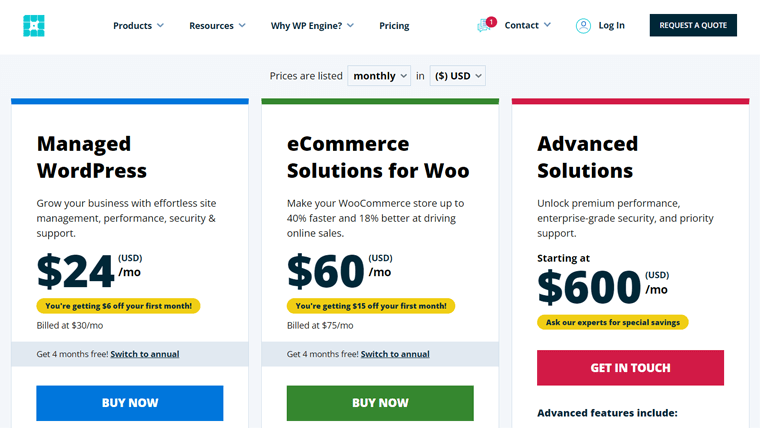This screenshot has height=428, width=760.
Task: Expand the Resources menu chevron
Action: [242, 25]
